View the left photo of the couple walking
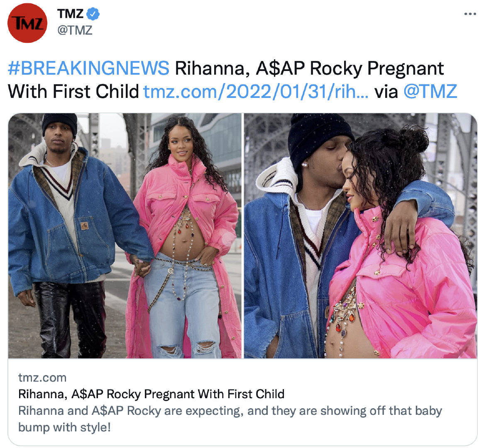 coord(125,236)
